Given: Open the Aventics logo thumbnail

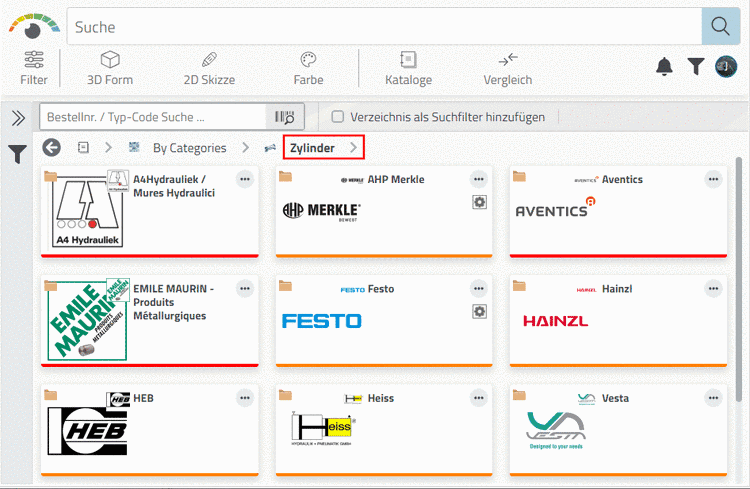Looking at the screenshot, I should tap(555, 208).
